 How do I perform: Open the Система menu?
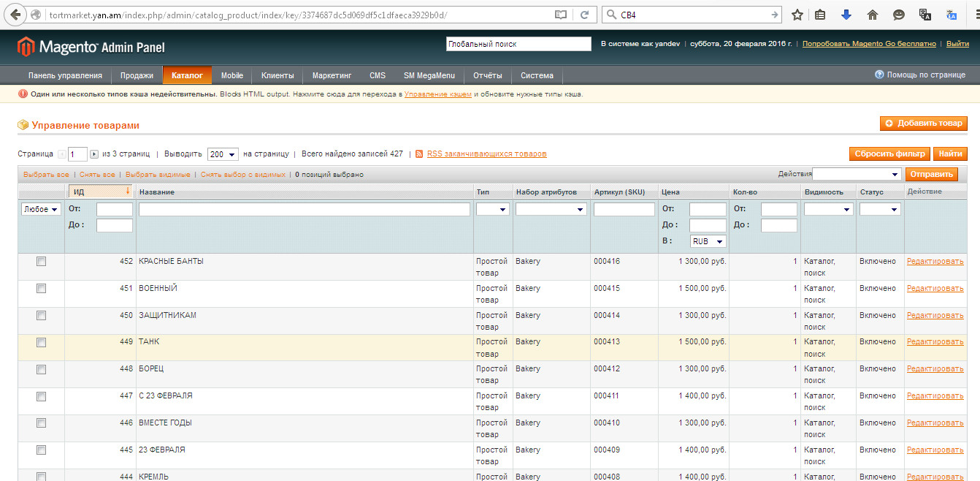(537, 75)
